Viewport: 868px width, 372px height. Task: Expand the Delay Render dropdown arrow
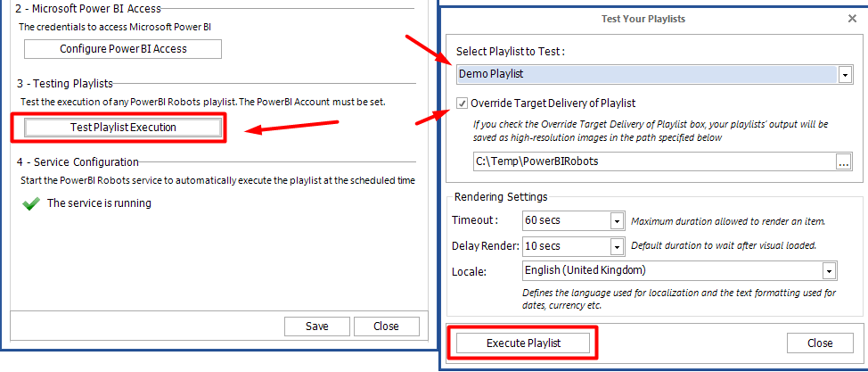616,245
